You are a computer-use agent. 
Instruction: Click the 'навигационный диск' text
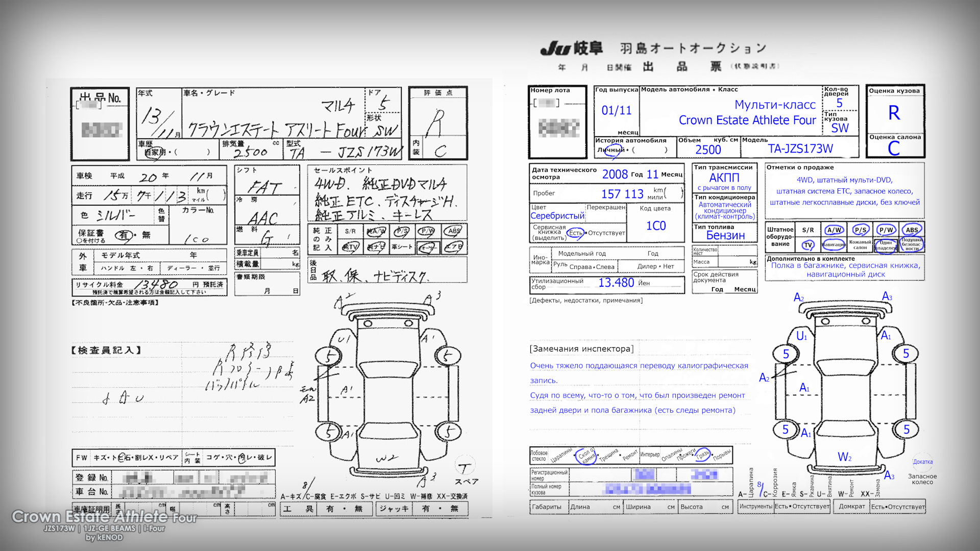(x=846, y=274)
